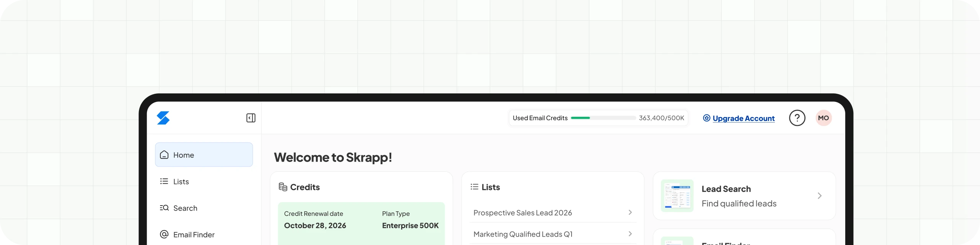Click the Email Finder at-sign icon

[164, 234]
